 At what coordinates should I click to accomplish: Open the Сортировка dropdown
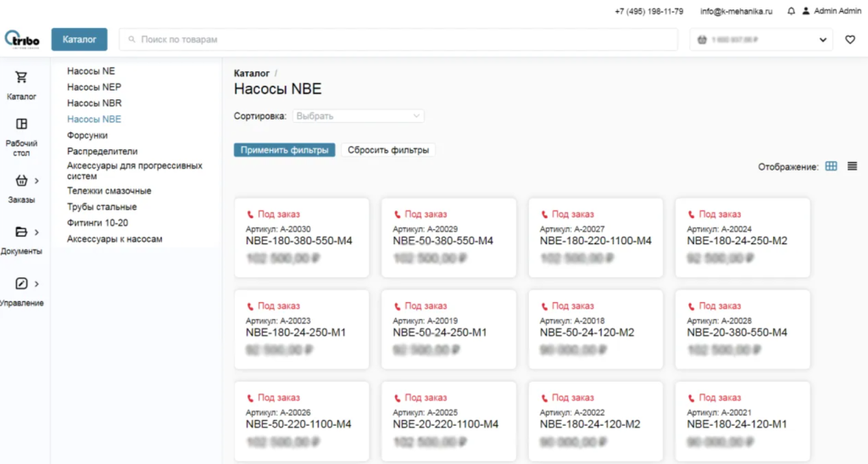359,116
